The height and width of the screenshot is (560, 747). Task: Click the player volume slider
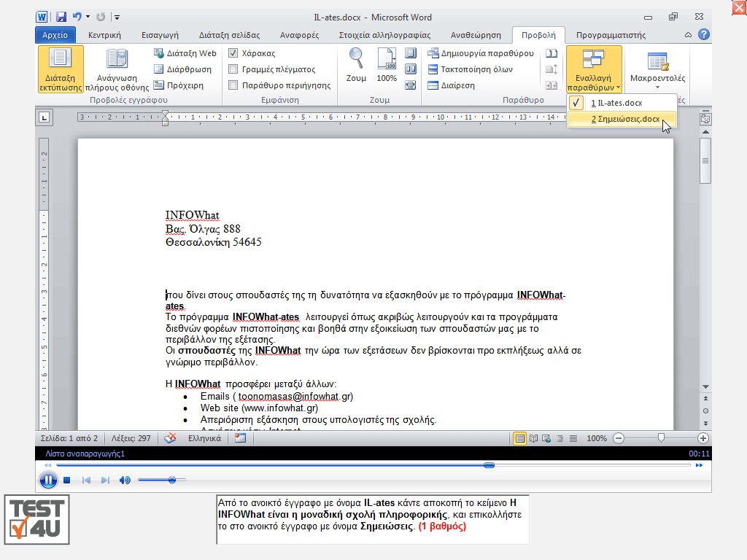161,480
